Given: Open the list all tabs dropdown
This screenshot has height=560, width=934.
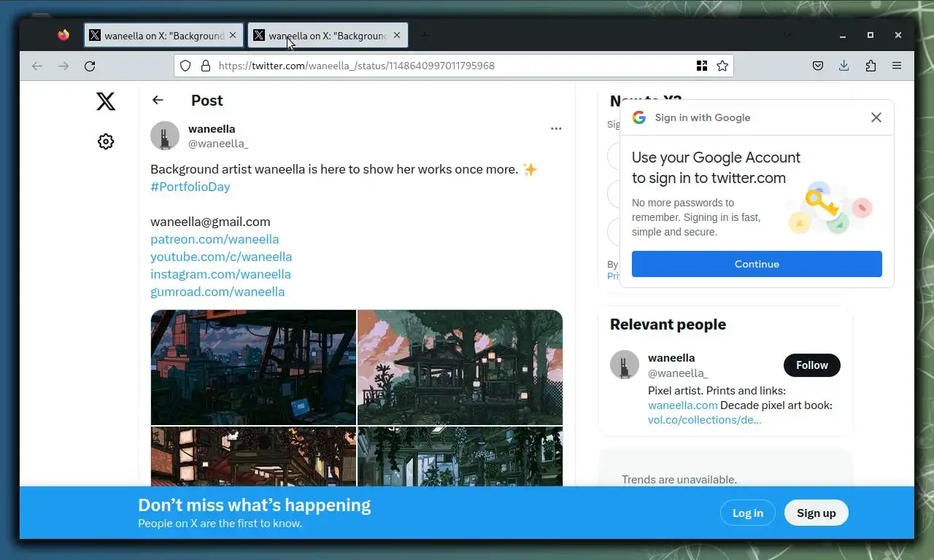Looking at the screenshot, I should click(788, 35).
